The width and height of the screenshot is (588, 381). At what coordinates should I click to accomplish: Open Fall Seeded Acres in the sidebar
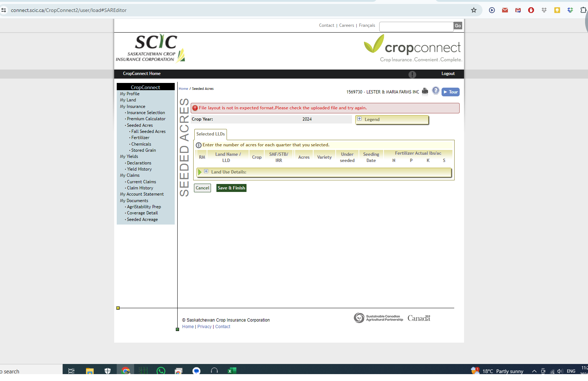pyautogui.click(x=148, y=131)
